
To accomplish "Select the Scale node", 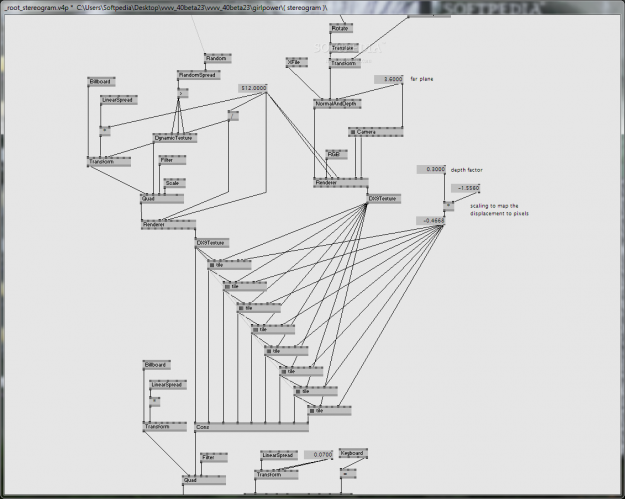I will (x=173, y=183).
